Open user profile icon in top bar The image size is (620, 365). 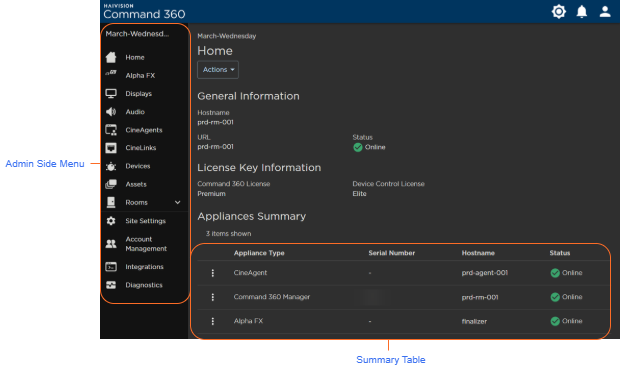coord(605,11)
